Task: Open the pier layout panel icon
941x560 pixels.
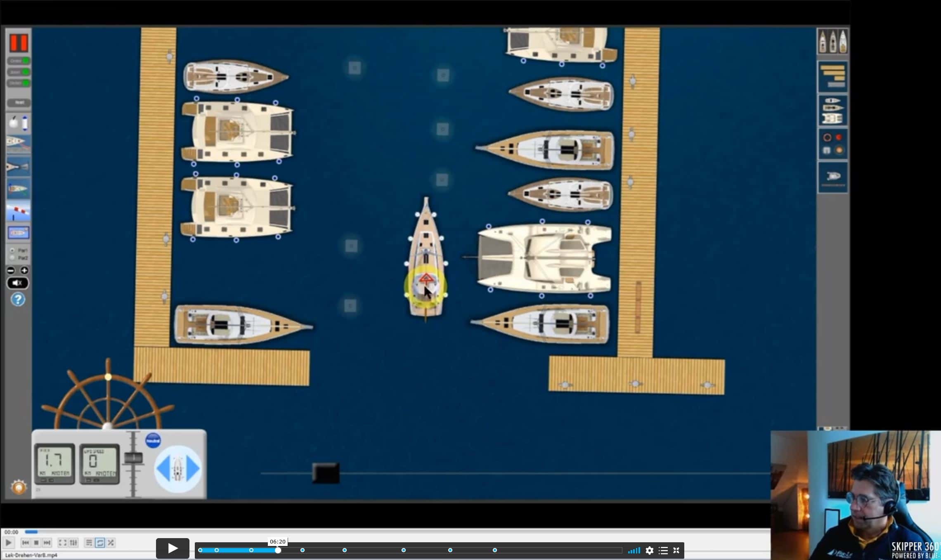Action: point(832,76)
